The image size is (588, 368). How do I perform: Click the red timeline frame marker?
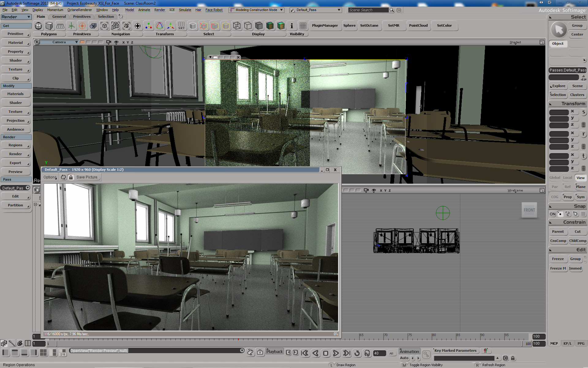pyautogui.click(x=238, y=339)
